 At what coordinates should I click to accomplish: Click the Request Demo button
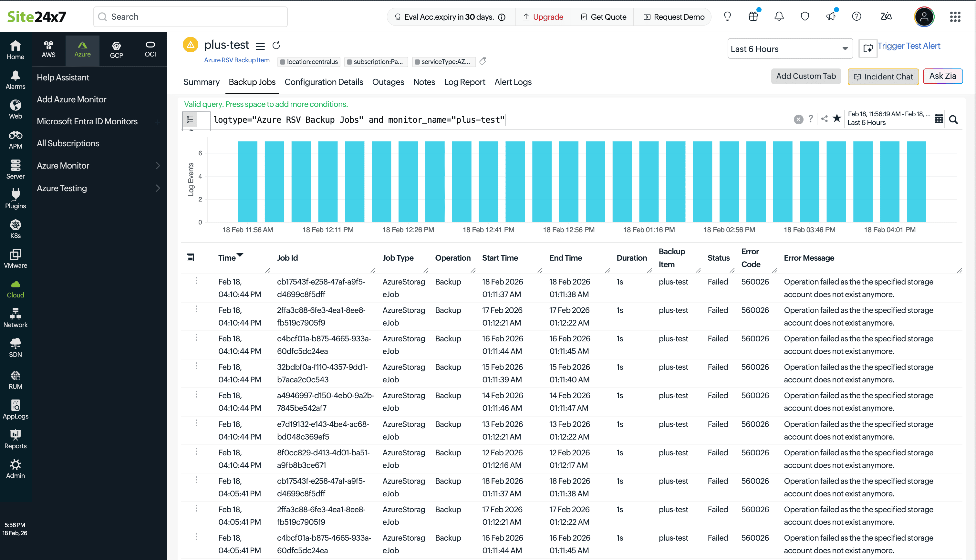[x=674, y=17]
